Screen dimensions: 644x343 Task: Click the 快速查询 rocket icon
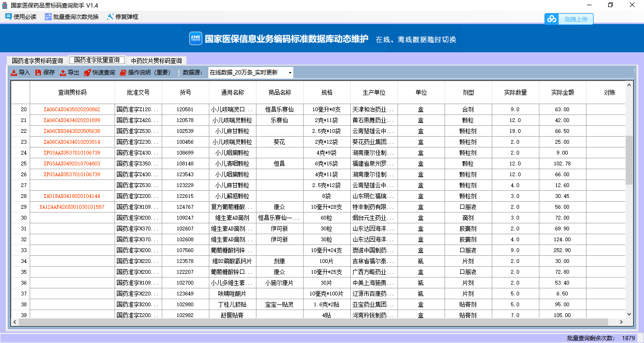click(x=87, y=73)
